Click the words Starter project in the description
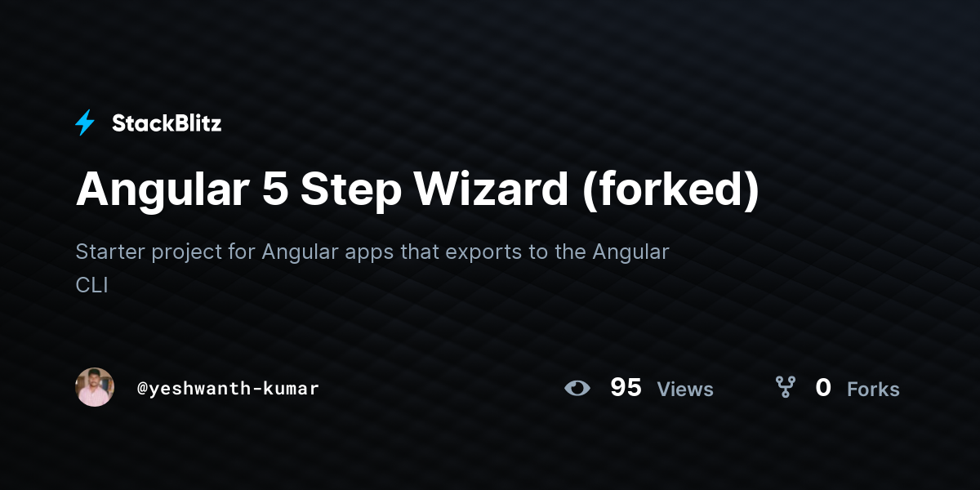This screenshot has width=980, height=490. (149, 253)
